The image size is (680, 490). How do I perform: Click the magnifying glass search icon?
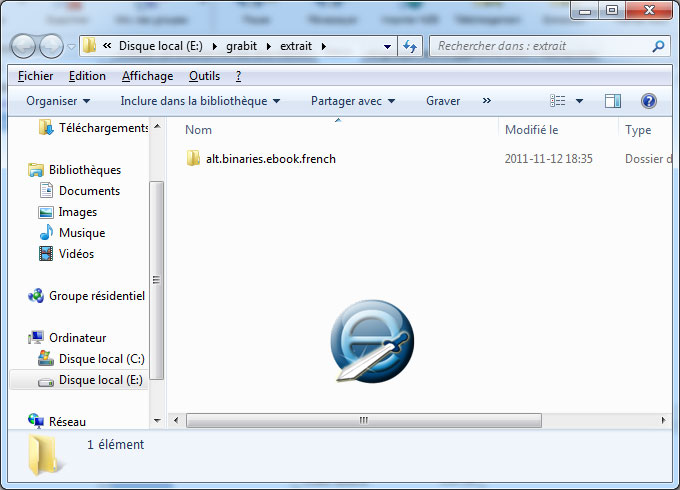(658, 46)
